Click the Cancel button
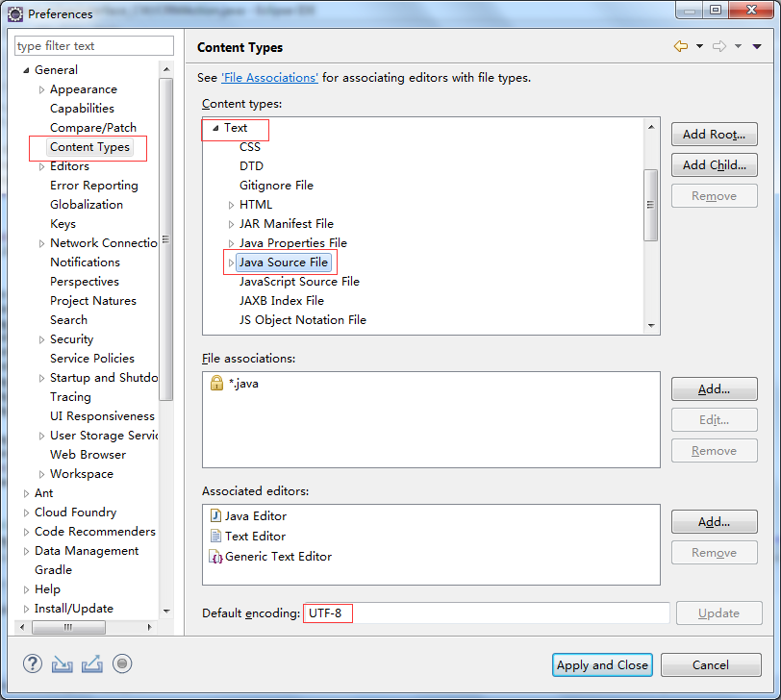The height and width of the screenshot is (700, 781). [711, 665]
